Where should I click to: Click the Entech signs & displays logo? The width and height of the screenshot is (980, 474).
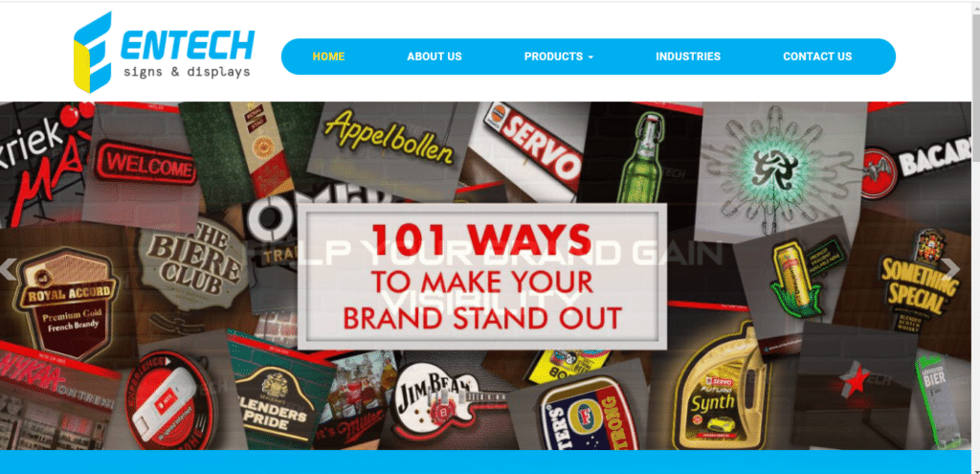coord(164,53)
